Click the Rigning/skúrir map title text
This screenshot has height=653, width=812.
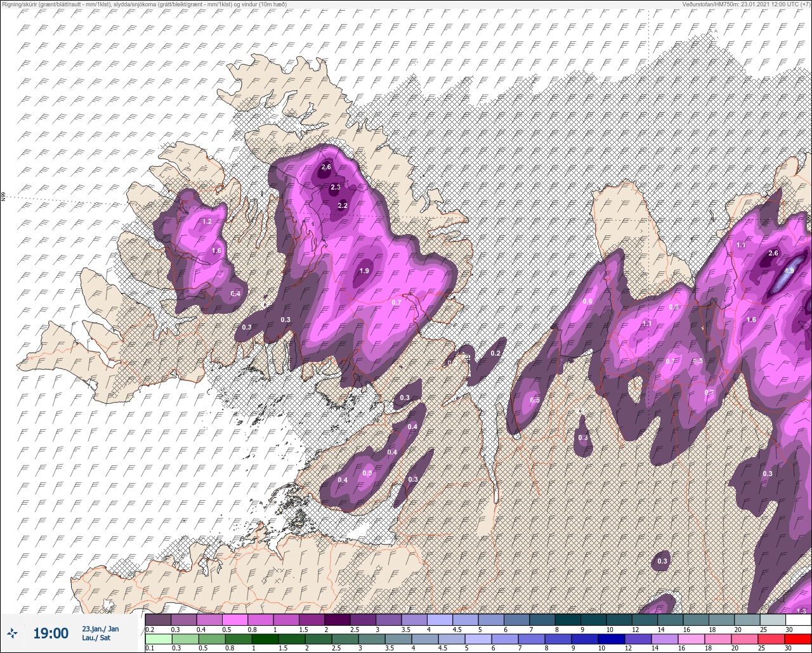pyautogui.click(x=144, y=4)
